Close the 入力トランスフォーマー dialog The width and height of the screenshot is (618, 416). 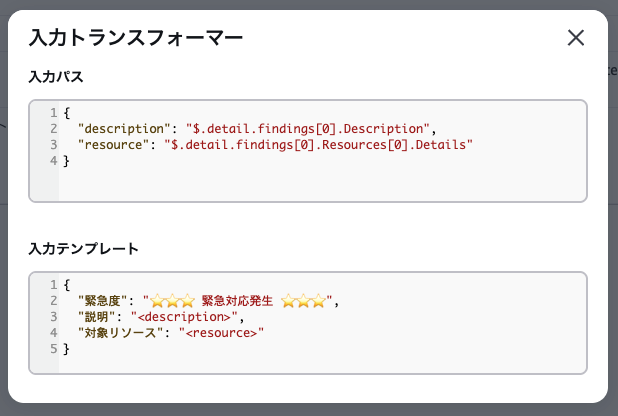(576, 38)
